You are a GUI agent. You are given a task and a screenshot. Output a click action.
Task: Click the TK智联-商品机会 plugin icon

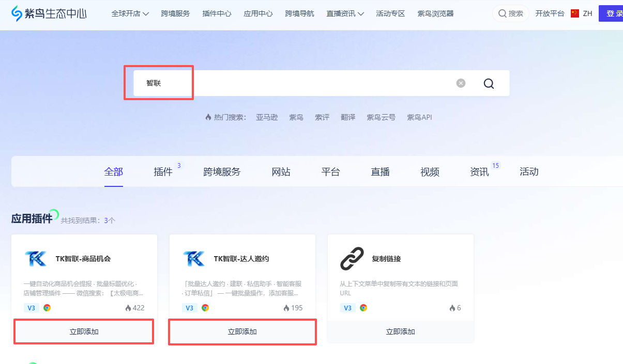click(36, 259)
